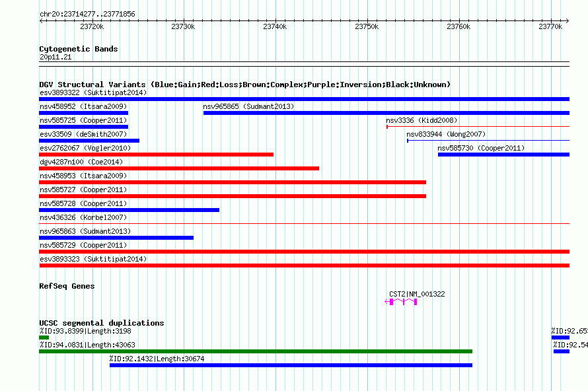Select the DGV Structural Variants track title
Viewport: 588px width, 391px height.
[244, 85]
